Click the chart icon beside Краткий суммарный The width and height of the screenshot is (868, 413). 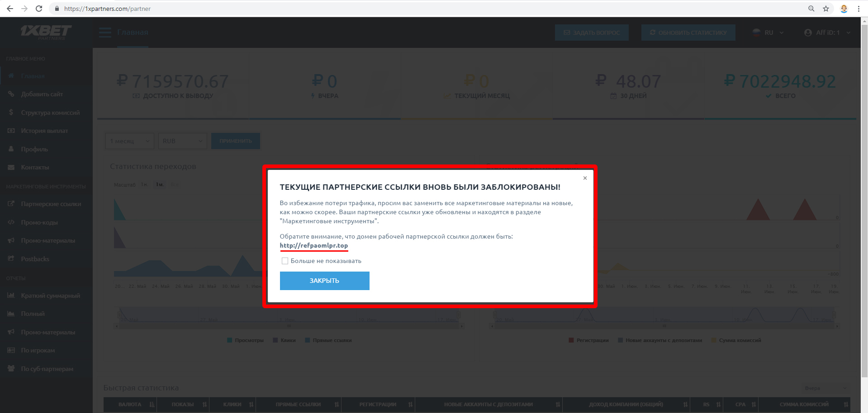click(11, 296)
